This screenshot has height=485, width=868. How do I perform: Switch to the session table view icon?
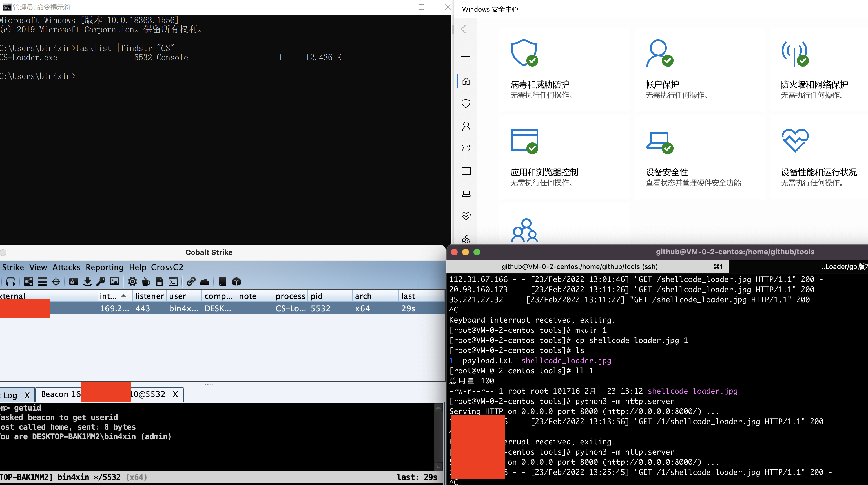(x=43, y=281)
